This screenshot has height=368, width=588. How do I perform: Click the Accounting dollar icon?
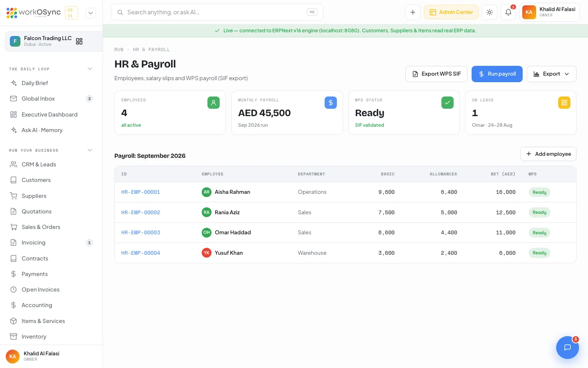13,305
